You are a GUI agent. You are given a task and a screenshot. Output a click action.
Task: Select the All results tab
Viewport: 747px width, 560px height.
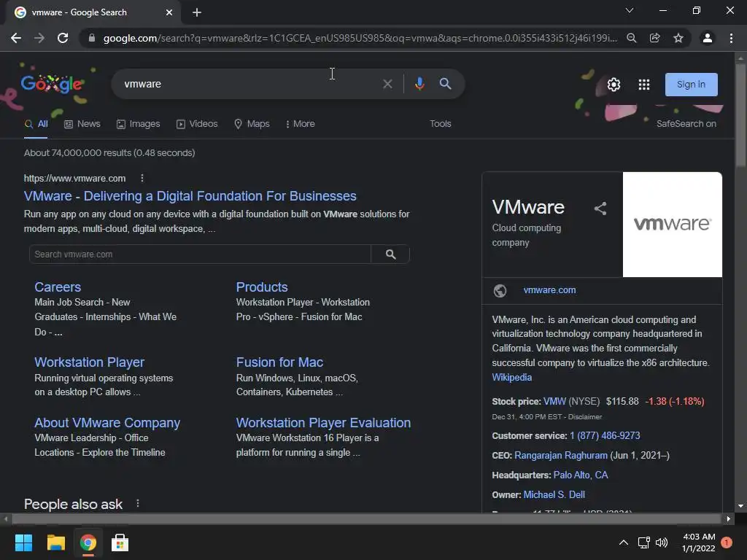pyautogui.click(x=36, y=124)
